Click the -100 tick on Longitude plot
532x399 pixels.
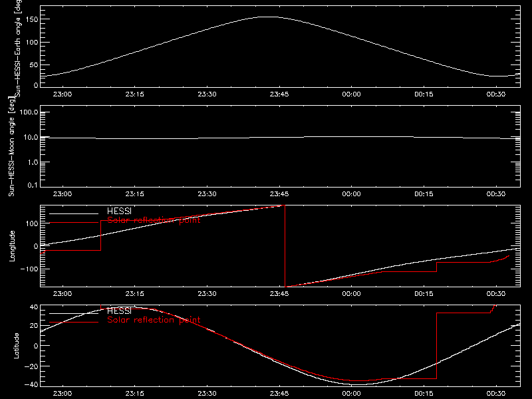(x=29, y=269)
